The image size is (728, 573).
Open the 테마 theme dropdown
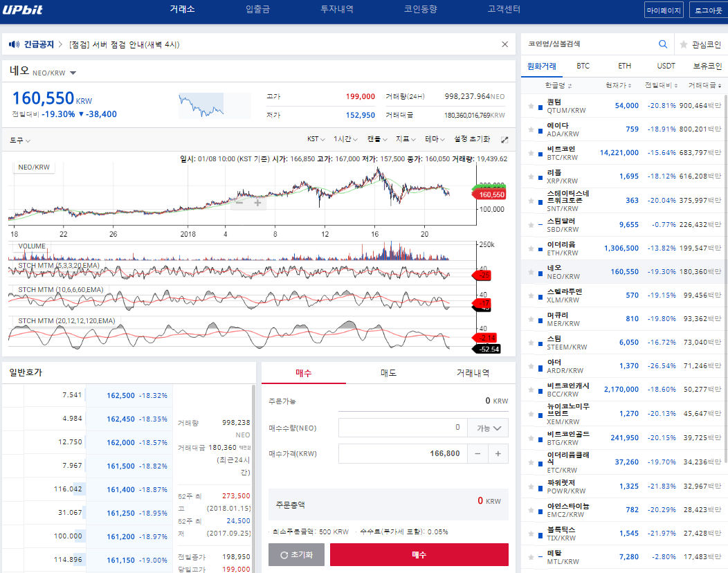435,139
